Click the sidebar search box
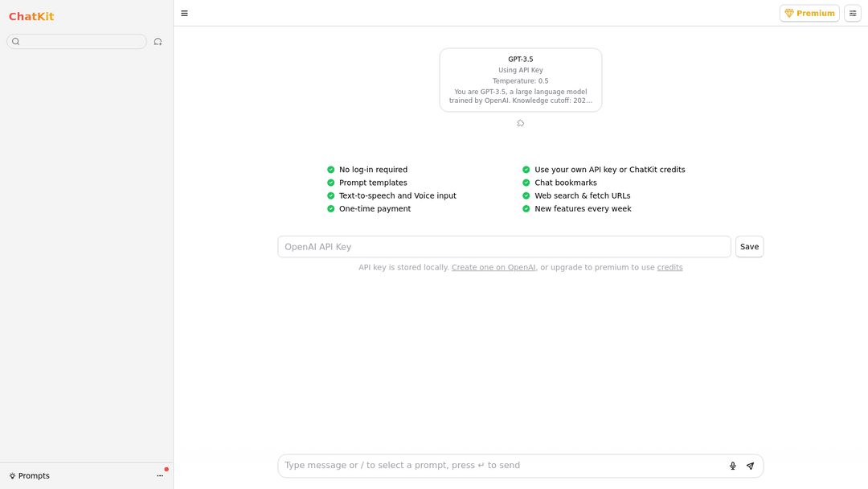The height and width of the screenshot is (489, 868). click(x=76, y=41)
